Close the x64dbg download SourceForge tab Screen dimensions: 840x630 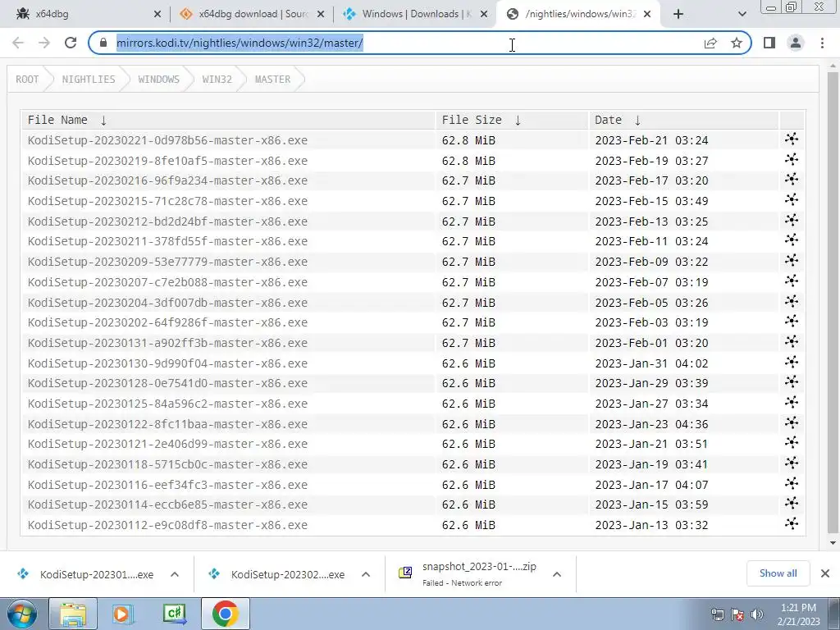click(x=321, y=14)
